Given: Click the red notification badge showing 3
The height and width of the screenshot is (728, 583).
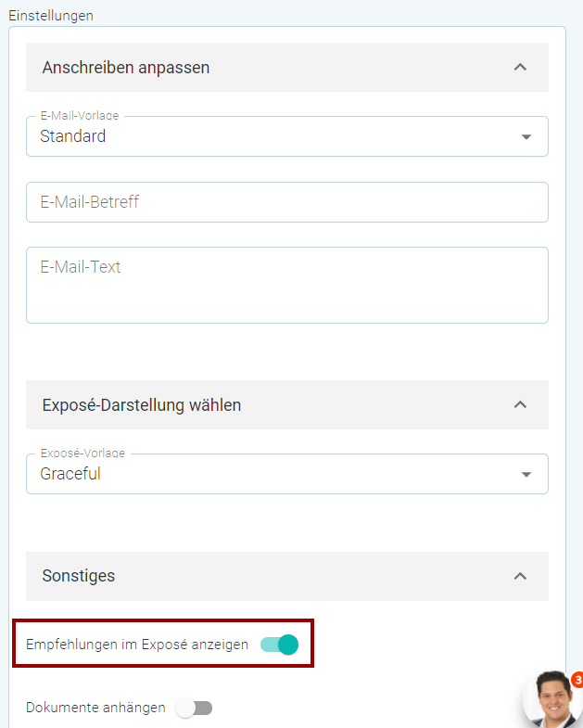Looking at the screenshot, I should (577, 681).
